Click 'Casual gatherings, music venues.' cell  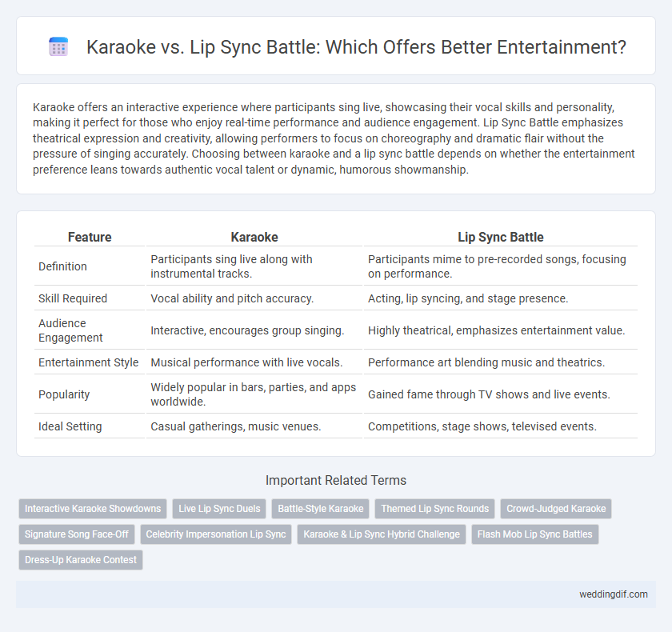click(x=254, y=426)
